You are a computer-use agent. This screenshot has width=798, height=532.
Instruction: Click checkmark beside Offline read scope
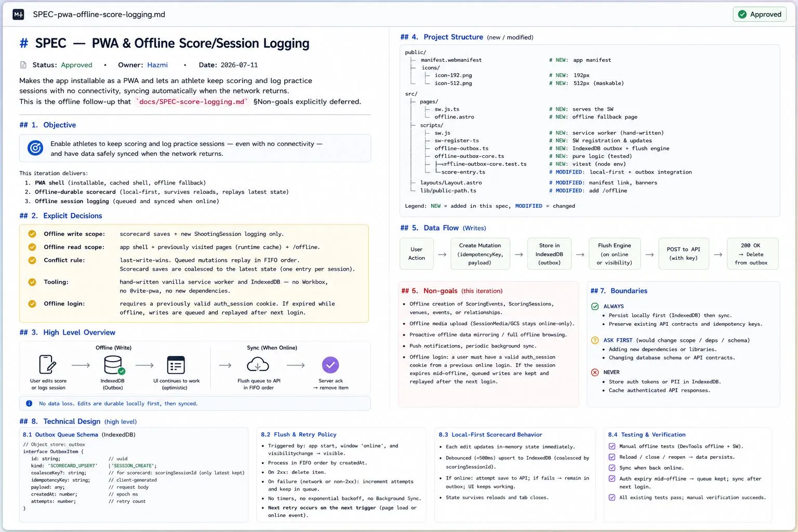coord(32,247)
